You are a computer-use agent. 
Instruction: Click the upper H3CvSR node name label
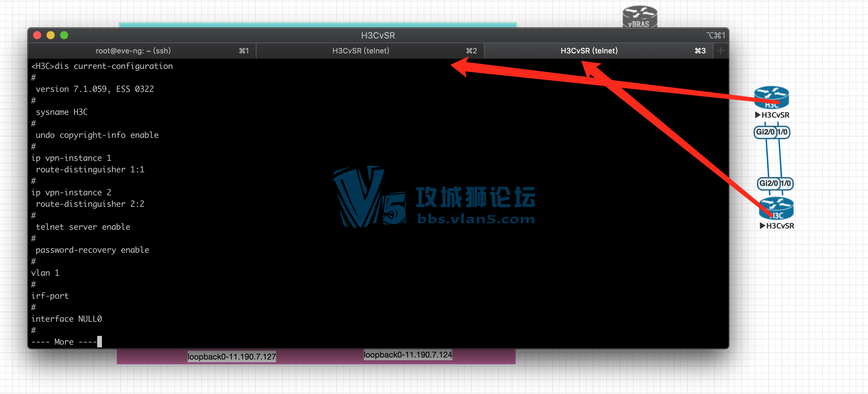(775, 115)
